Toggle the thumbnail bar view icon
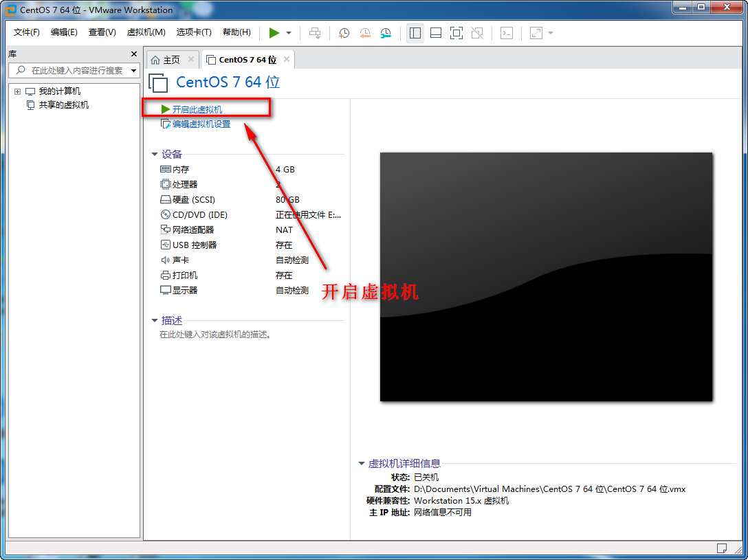The image size is (748, 560). point(436,33)
